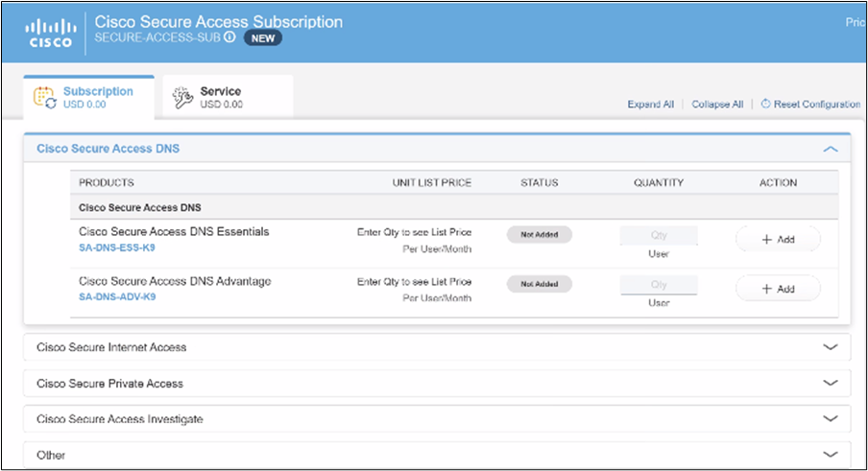Click the Cisco logo in the header
This screenshot has width=868, height=471.
tap(48, 31)
